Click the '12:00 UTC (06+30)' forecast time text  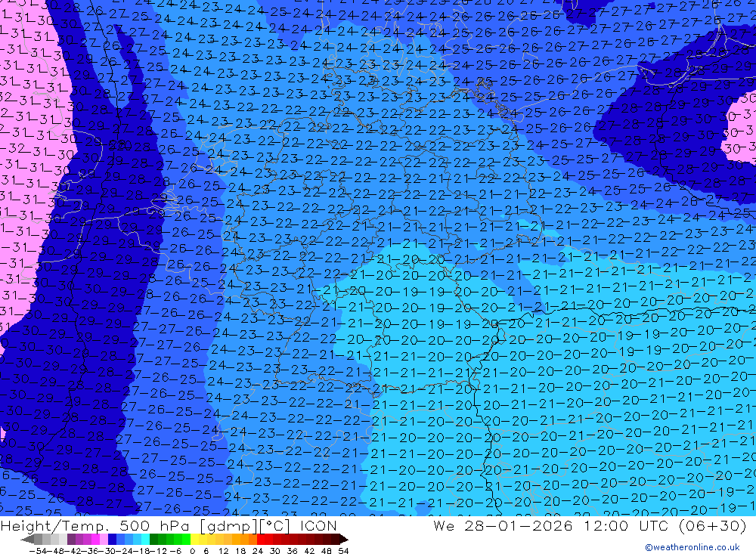[x=665, y=525]
